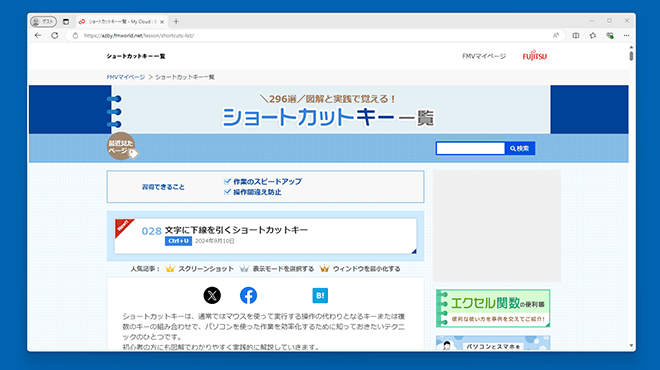Open article 028 文字に下線を引くショートカットキー
This screenshot has height=370, width=660.
click(x=266, y=236)
